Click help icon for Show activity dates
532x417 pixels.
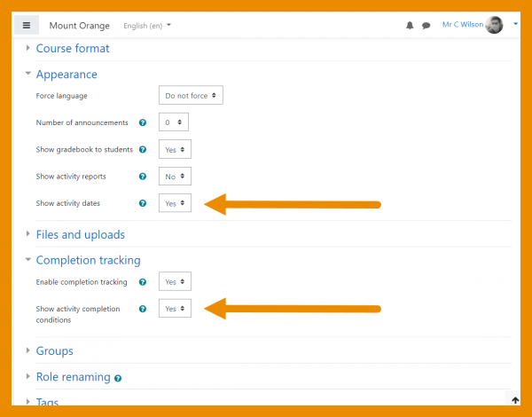pos(143,203)
